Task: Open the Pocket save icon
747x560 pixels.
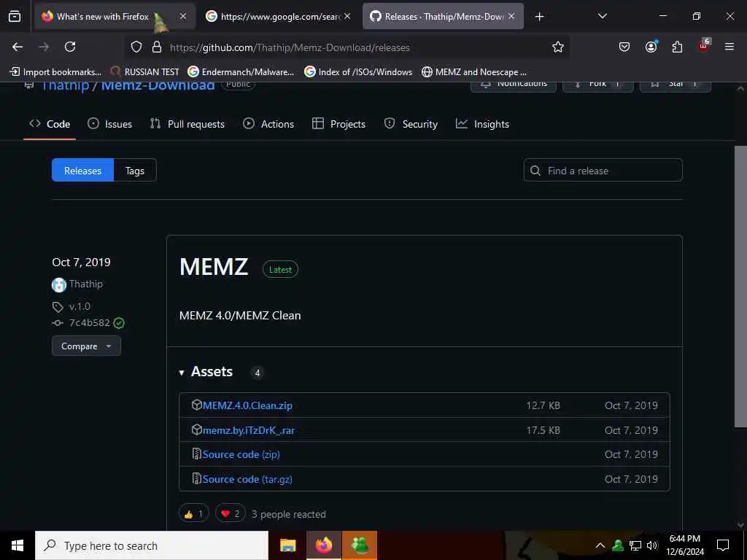Action: (x=624, y=47)
